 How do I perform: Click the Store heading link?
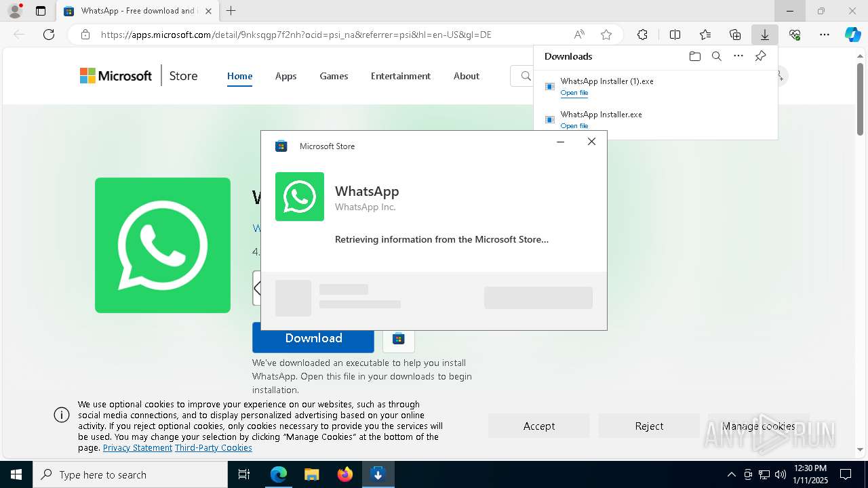pyautogui.click(x=183, y=76)
